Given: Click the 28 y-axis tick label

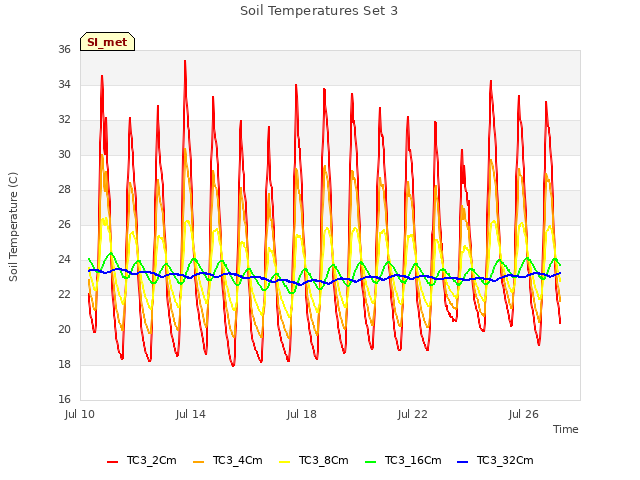Looking at the screenshot, I should tap(64, 190).
